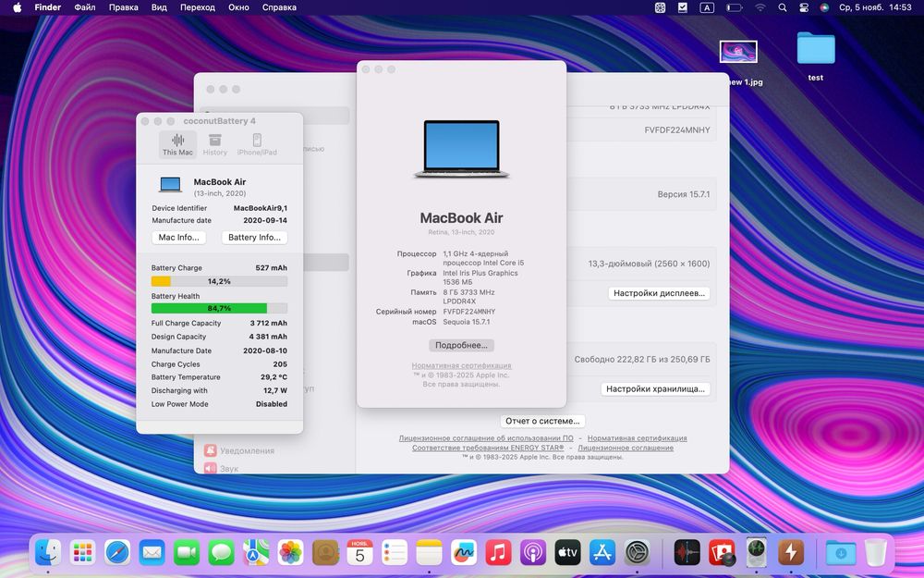Open the Trash in the dock
The height and width of the screenshot is (578, 924).
click(x=876, y=553)
